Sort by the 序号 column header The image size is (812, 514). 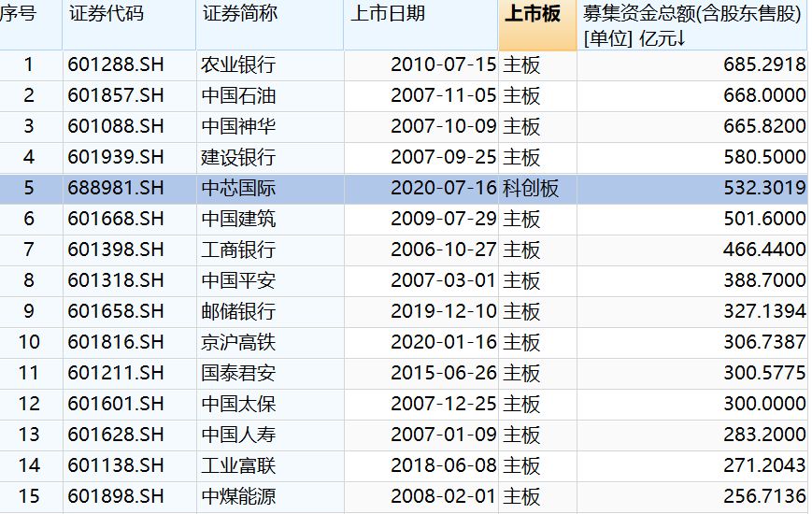(x=31, y=25)
